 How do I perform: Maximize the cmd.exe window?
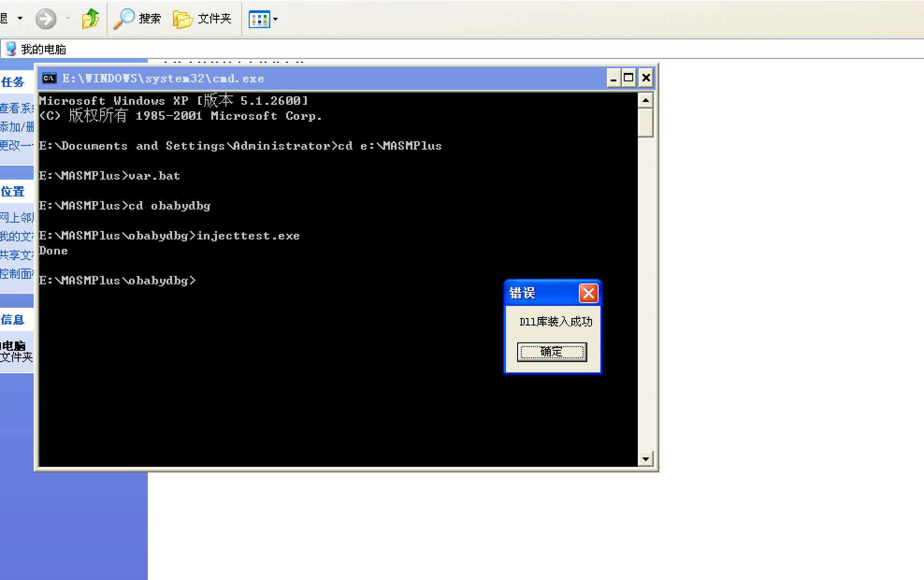pos(629,78)
